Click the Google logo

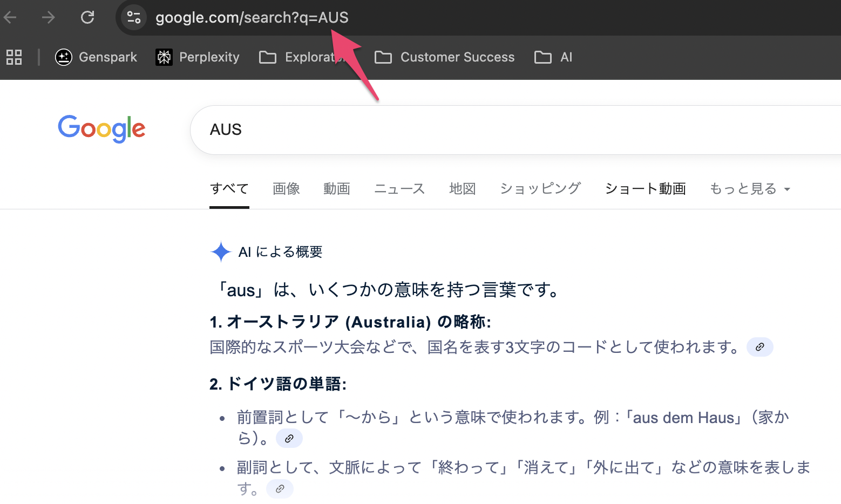pos(101,128)
